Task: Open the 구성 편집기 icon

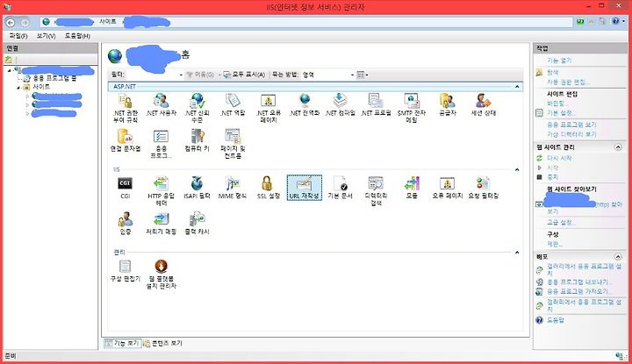Action: [x=125, y=270]
